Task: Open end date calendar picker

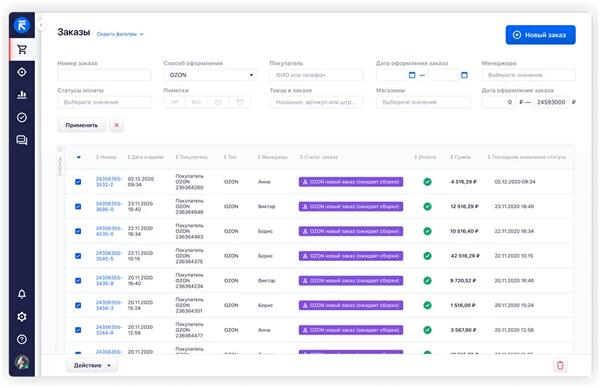Action: click(x=464, y=75)
